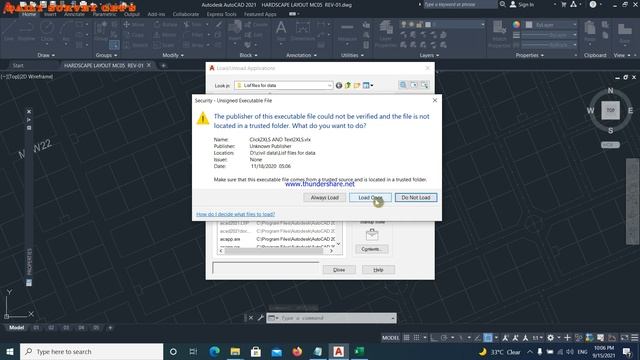
Task: Create a new folder in file browser
Action: pos(357,85)
